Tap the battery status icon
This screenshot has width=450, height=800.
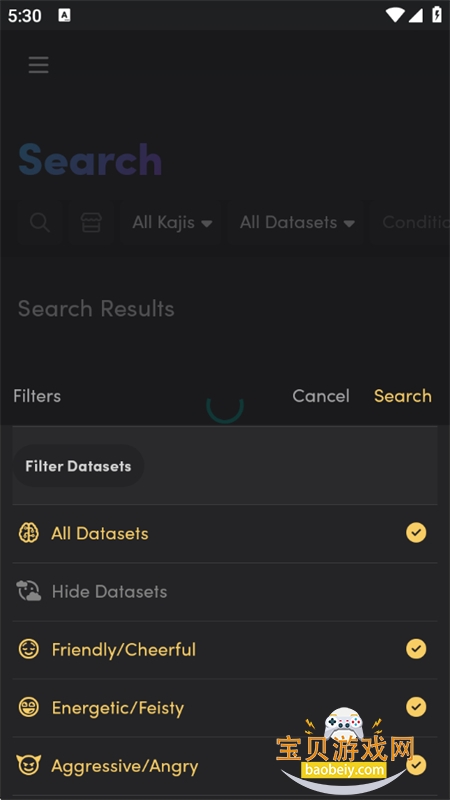click(437, 15)
